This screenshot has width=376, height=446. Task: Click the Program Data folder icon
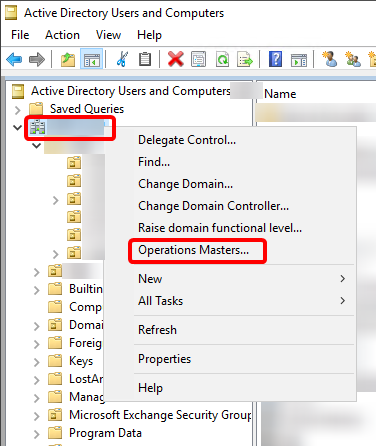pyautogui.click(x=55, y=433)
